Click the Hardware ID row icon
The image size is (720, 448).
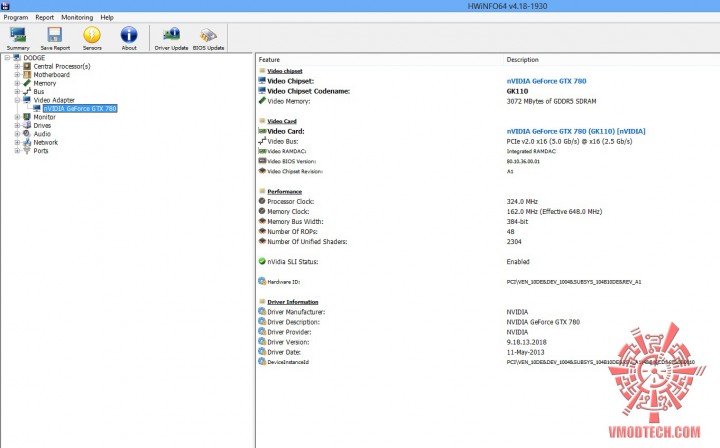tap(262, 281)
